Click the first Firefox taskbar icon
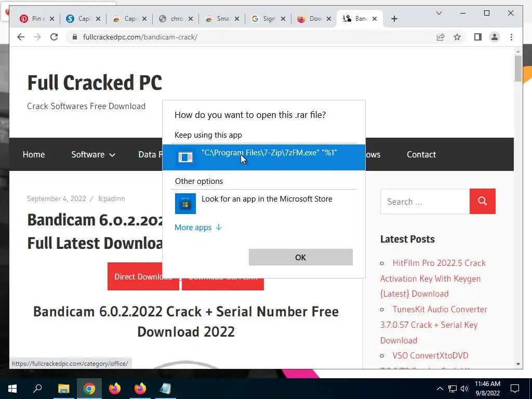The width and height of the screenshot is (532, 399). [x=115, y=389]
